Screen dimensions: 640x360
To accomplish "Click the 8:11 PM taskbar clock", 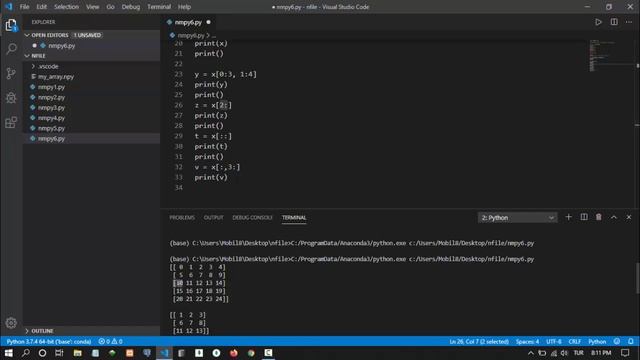I will tap(601, 353).
